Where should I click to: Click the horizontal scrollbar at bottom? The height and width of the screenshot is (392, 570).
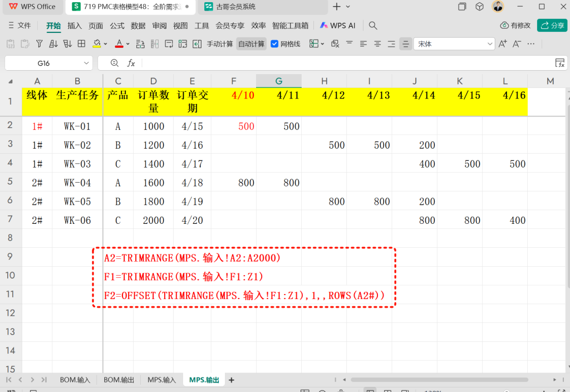[x=439, y=380]
